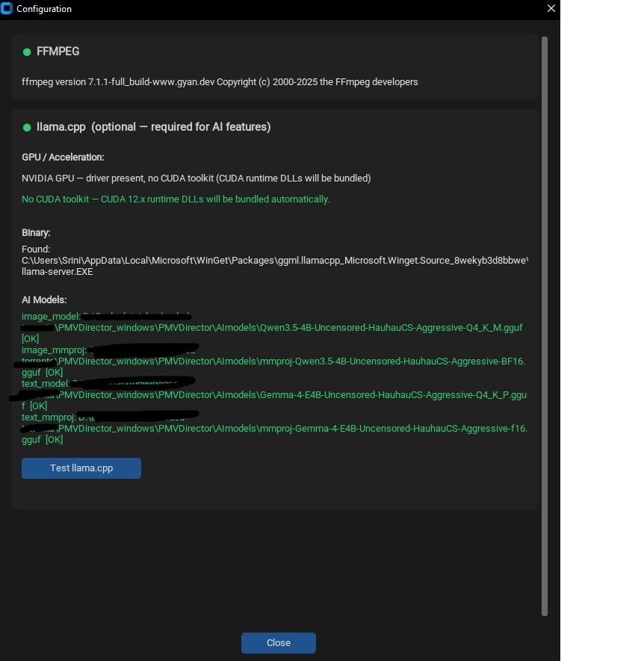
Task: Click the Qwen3.5-4B Q4_K_M.gguf model path
Action: pyautogui.click(x=290, y=328)
